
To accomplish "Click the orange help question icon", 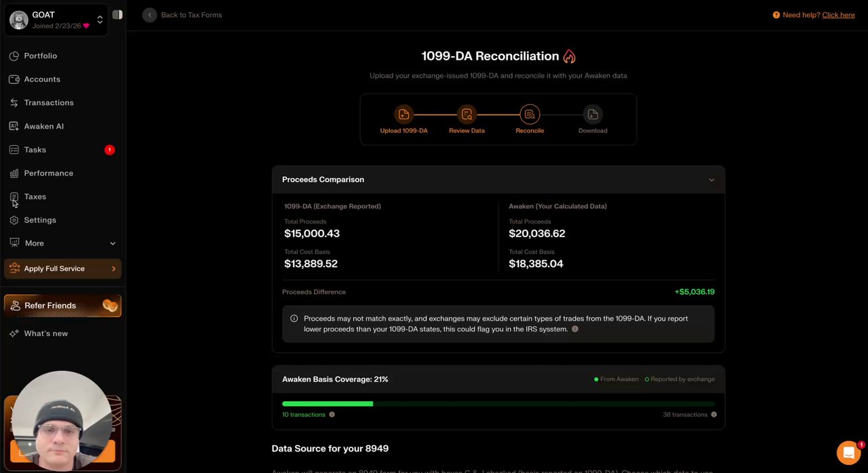I will coord(776,15).
